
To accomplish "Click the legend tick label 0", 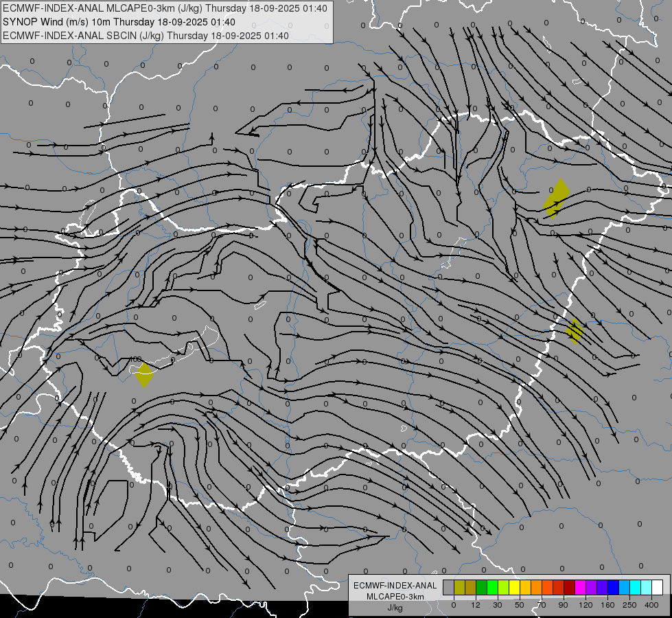I will tap(454, 605).
